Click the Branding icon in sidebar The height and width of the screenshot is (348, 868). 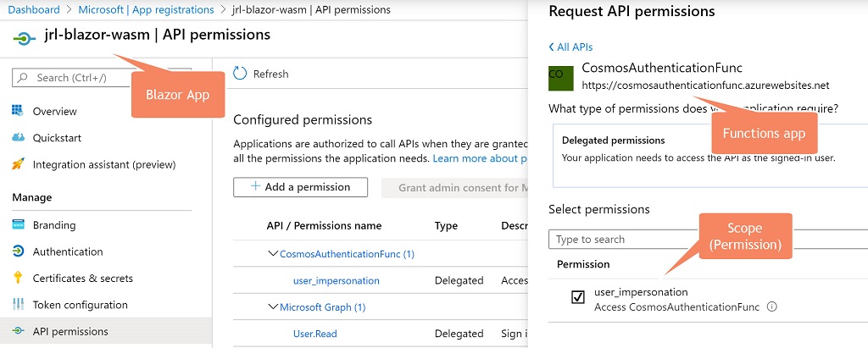[x=18, y=224]
